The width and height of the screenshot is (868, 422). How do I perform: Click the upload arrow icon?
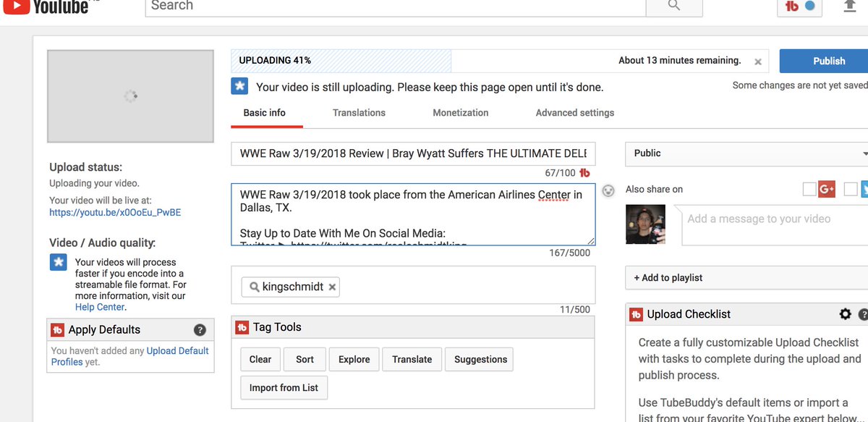[x=850, y=6]
